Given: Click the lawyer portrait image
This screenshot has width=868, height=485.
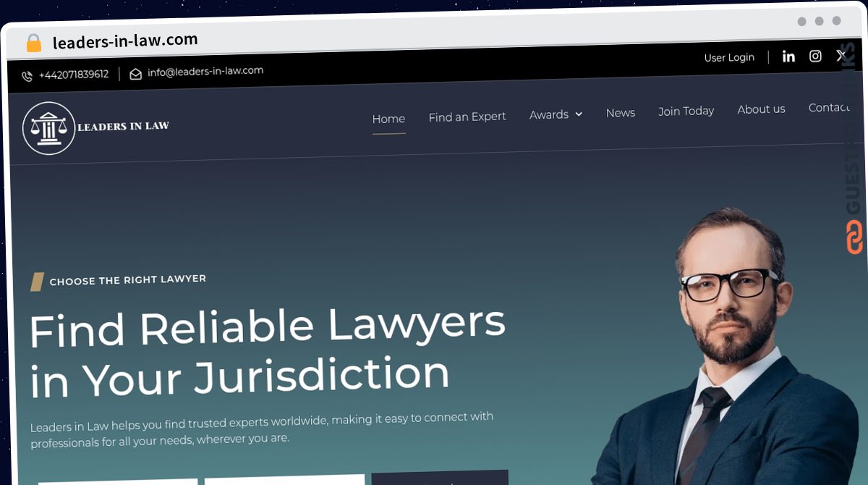Looking at the screenshot, I should 731,347.
